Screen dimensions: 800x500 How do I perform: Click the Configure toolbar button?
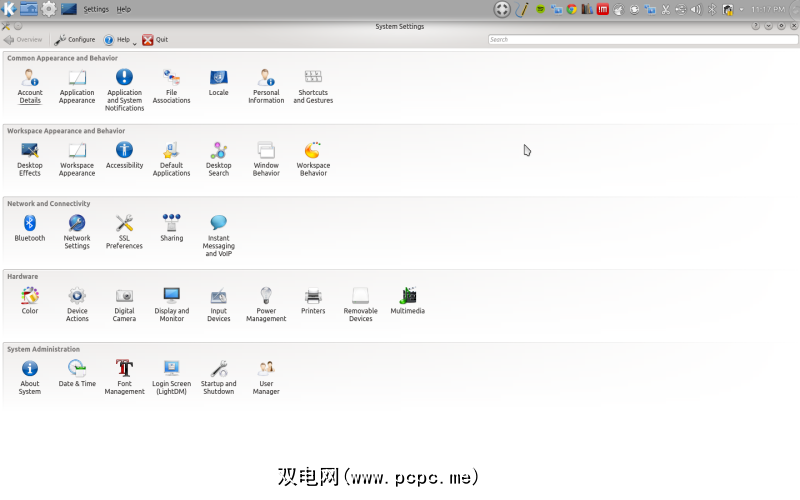pos(75,40)
